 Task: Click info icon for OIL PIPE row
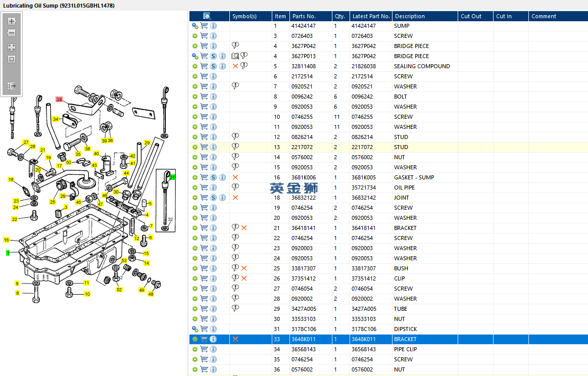click(x=213, y=187)
